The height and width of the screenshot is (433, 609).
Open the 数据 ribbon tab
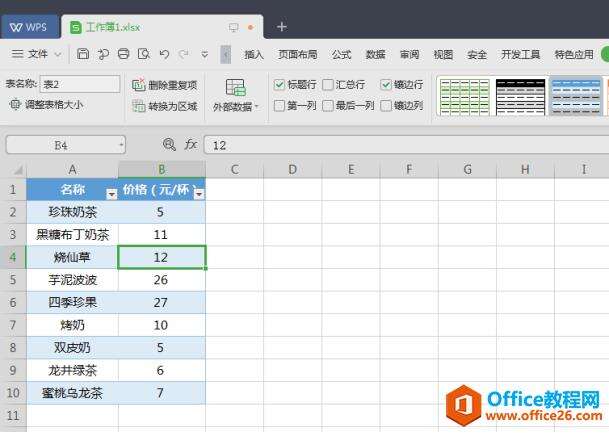click(375, 54)
